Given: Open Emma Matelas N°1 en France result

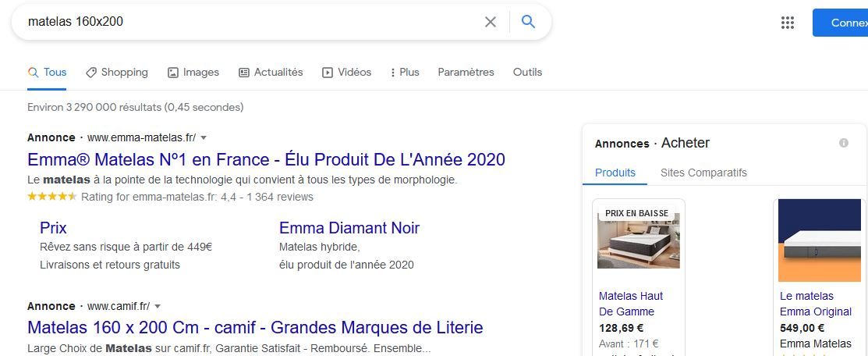Looking at the screenshot, I should [266, 160].
